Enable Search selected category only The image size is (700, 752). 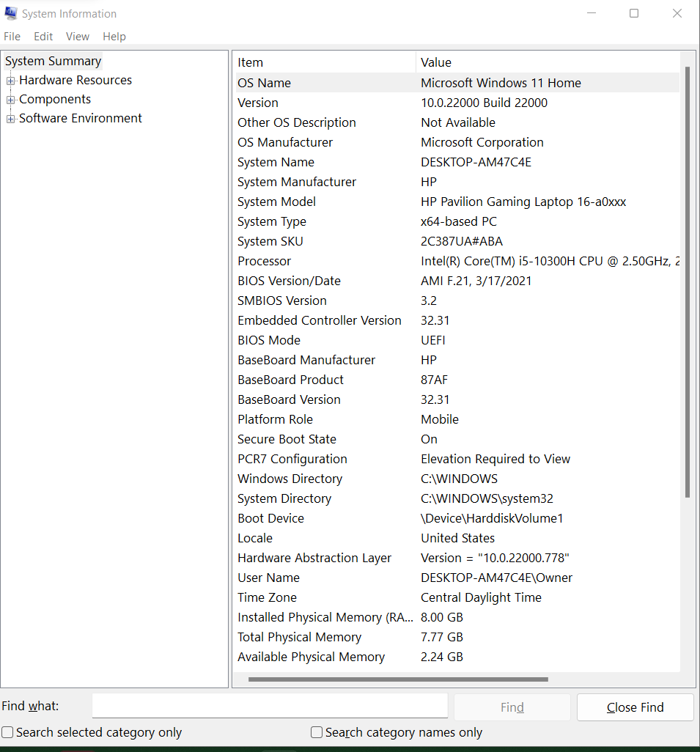click(x=7, y=731)
